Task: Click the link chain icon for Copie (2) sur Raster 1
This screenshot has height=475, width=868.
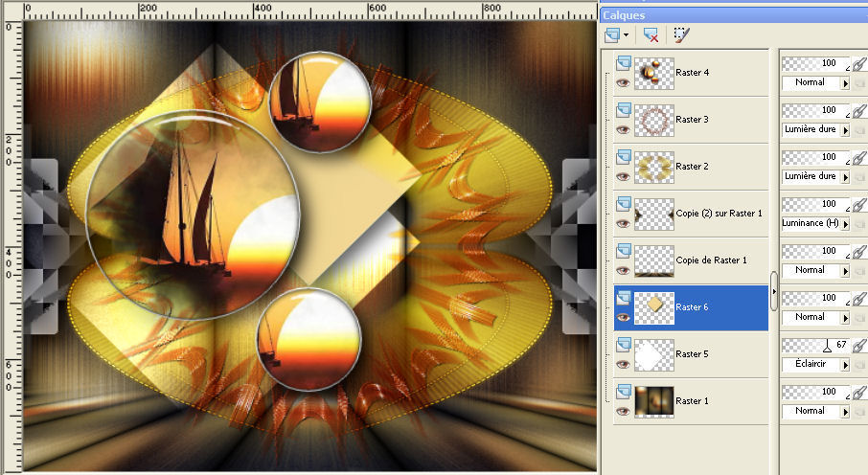Action: [859, 205]
